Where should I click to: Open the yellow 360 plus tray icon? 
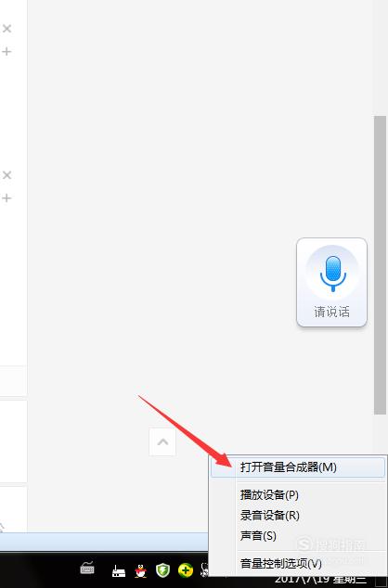[186, 570]
